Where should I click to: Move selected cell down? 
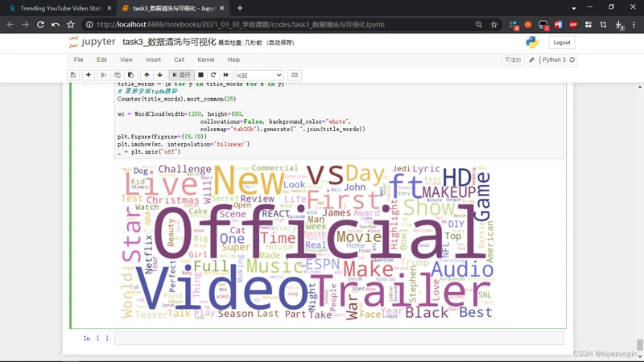coord(159,75)
